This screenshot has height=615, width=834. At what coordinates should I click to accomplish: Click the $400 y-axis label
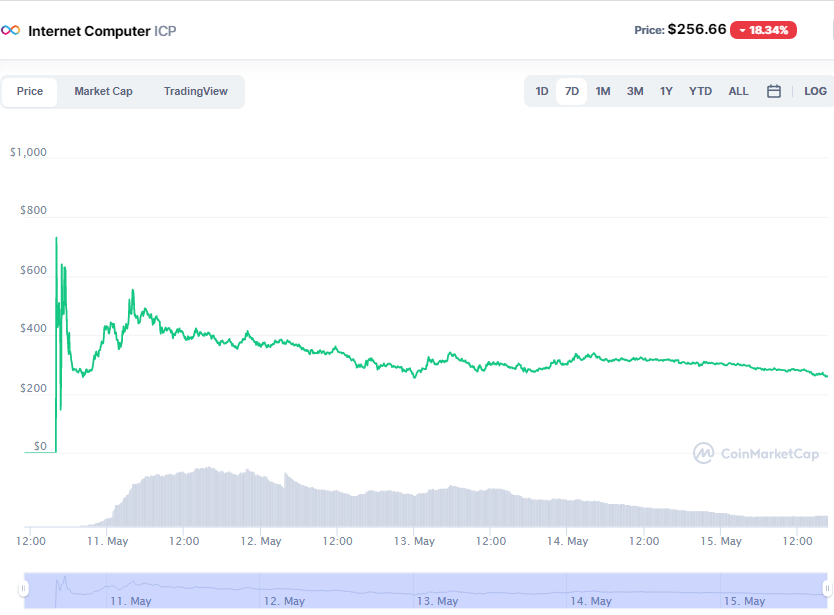point(33,328)
